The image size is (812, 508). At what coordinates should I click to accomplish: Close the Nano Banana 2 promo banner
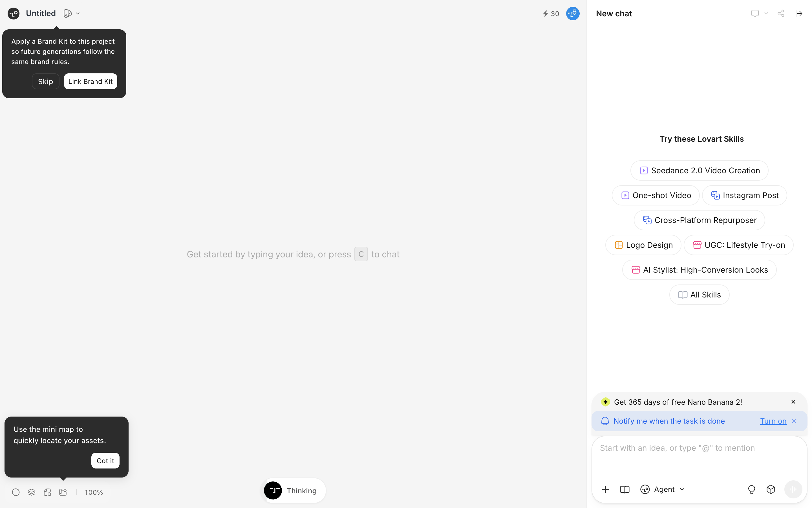[793, 402]
